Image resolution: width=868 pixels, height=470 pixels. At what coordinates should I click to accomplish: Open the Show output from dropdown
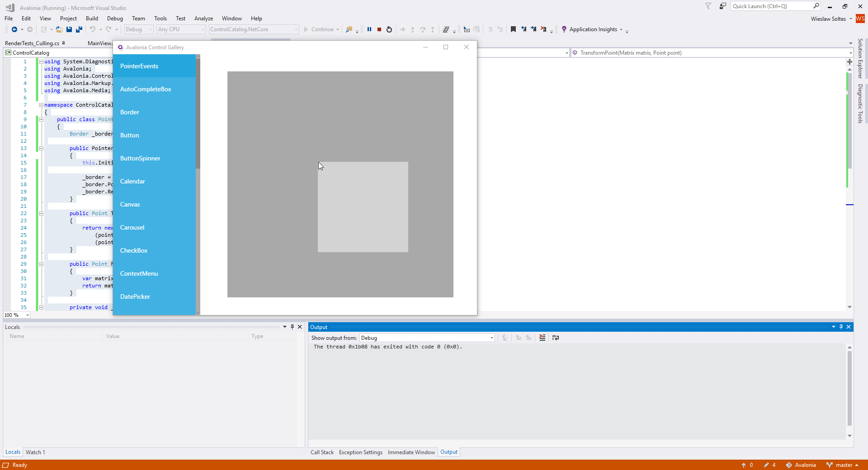tap(491, 338)
